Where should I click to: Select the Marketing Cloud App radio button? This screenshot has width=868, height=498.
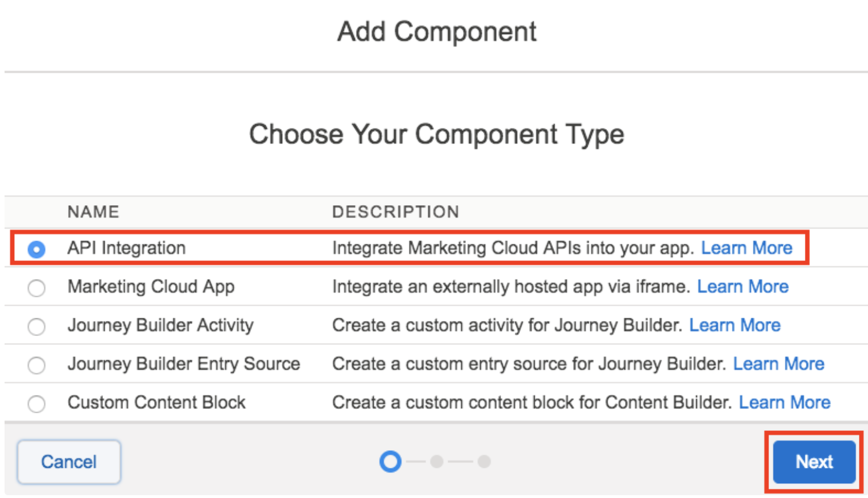tap(36, 288)
